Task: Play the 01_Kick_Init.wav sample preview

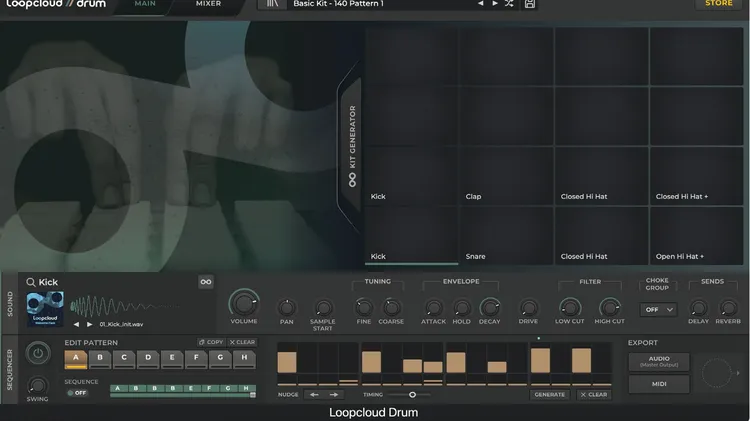Action: pos(89,324)
